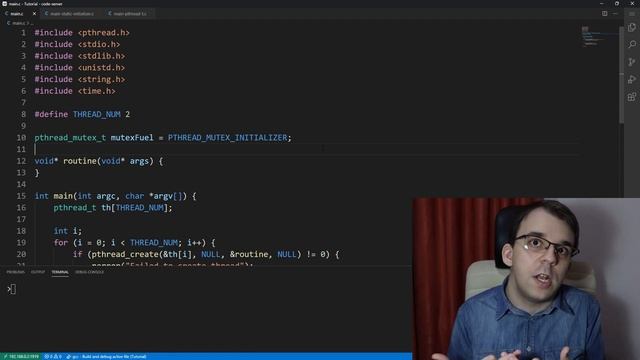Switch to the third main-pthread editor tab

coord(128,13)
